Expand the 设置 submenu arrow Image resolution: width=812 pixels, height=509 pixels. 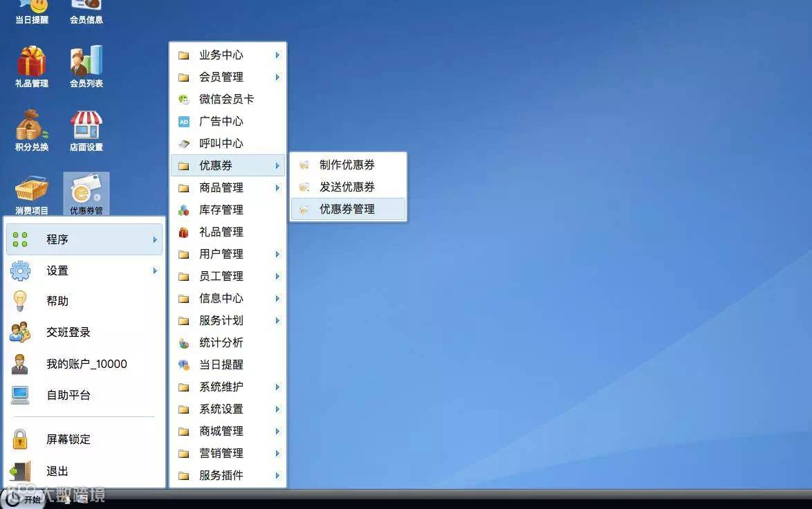tap(155, 270)
